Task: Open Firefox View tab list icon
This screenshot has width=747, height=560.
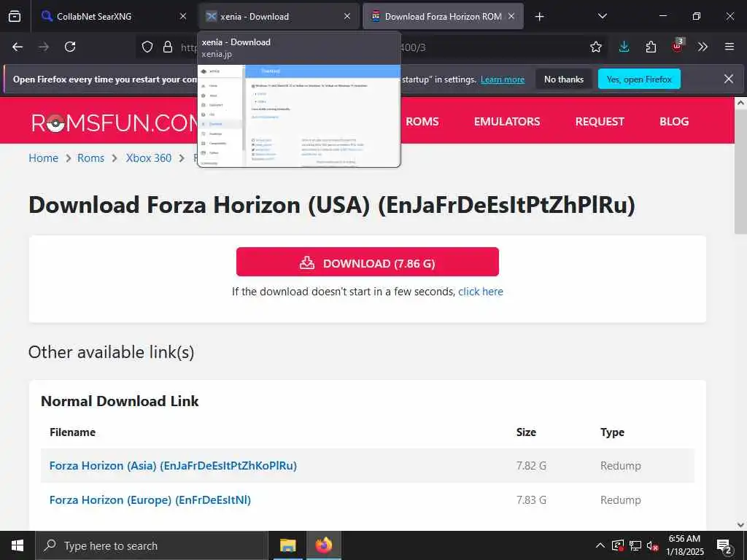Action: click(15, 16)
